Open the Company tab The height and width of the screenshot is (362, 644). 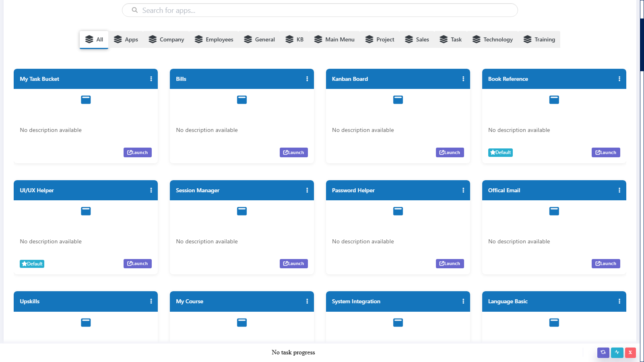click(166, 39)
